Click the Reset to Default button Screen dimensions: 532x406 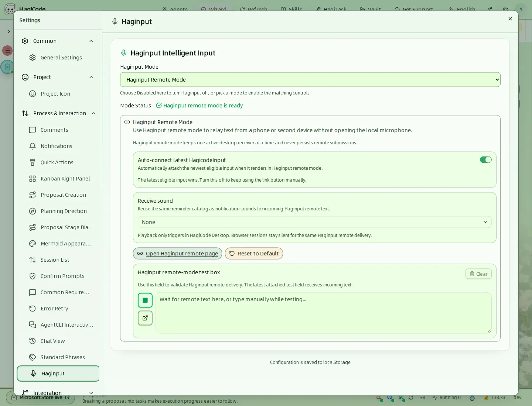point(254,254)
